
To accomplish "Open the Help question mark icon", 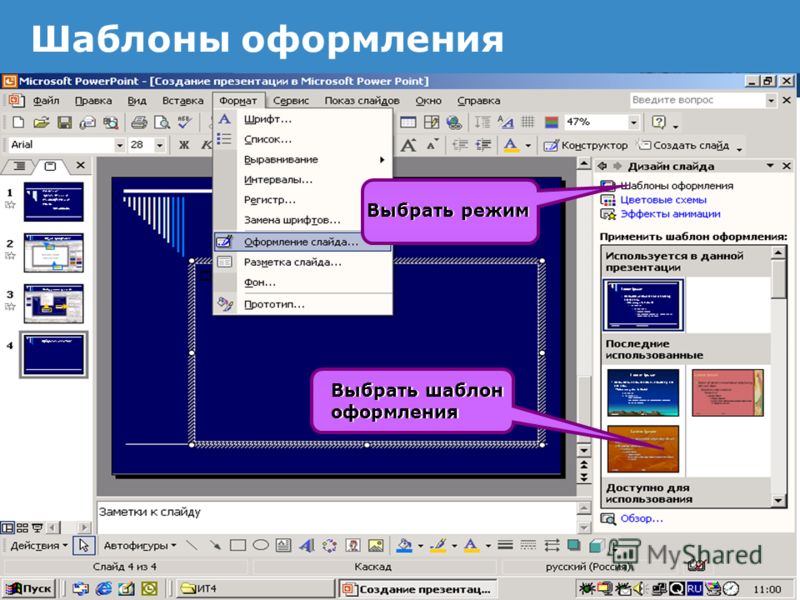I will tap(659, 122).
